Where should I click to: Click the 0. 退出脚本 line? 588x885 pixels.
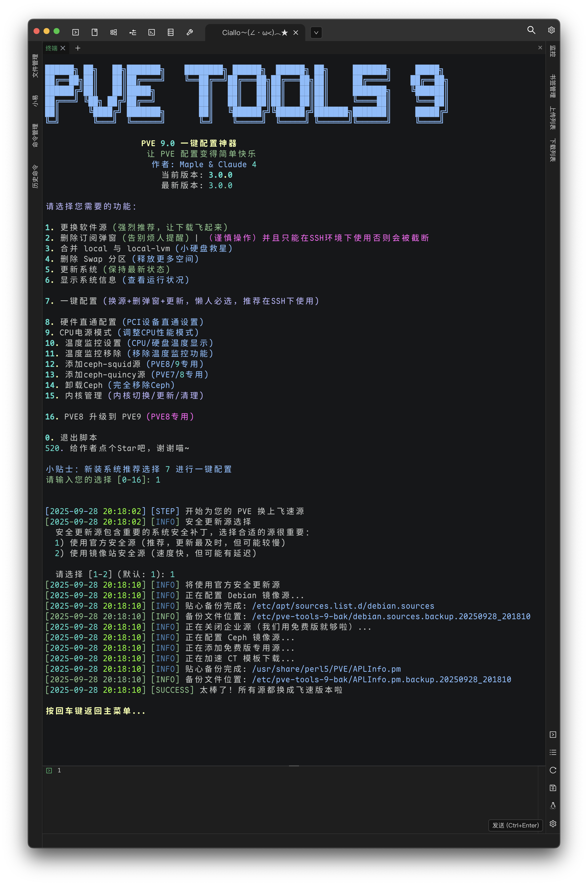click(x=71, y=437)
